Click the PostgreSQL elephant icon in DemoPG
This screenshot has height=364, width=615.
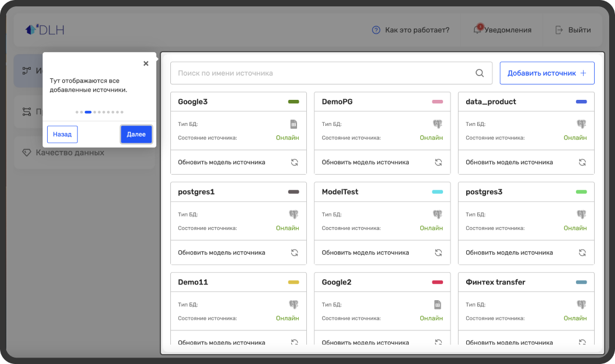click(x=438, y=124)
